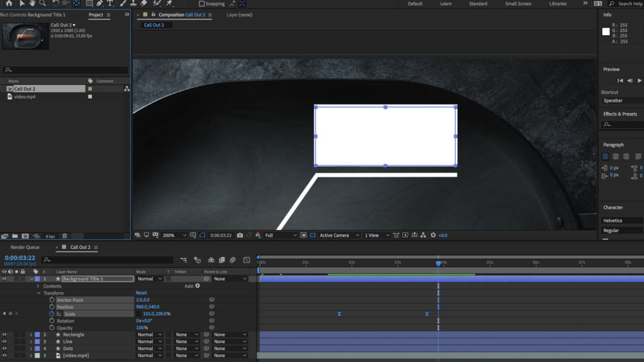Screen dimensions: 644x362
Task: Click the trash icon in Project panel
Action: point(65,236)
